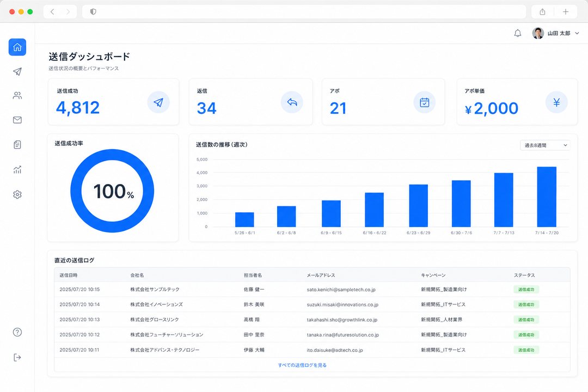Click 株式会社イノベーションズ company cell

[x=156, y=304]
